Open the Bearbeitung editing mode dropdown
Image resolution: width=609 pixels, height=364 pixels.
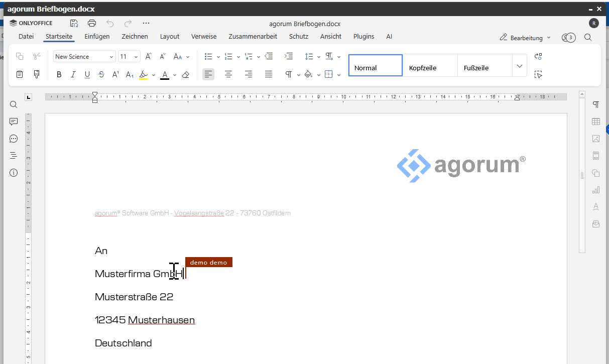point(525,38)
